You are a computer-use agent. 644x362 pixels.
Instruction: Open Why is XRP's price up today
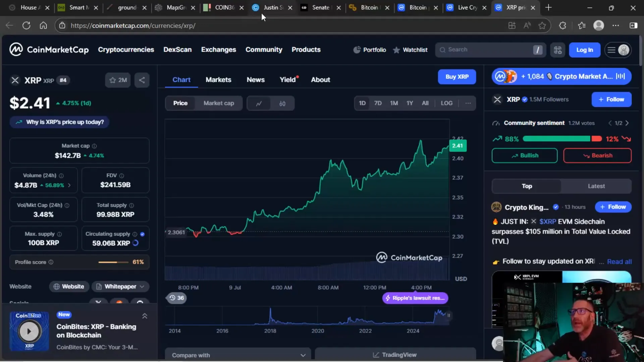(59, 122)
